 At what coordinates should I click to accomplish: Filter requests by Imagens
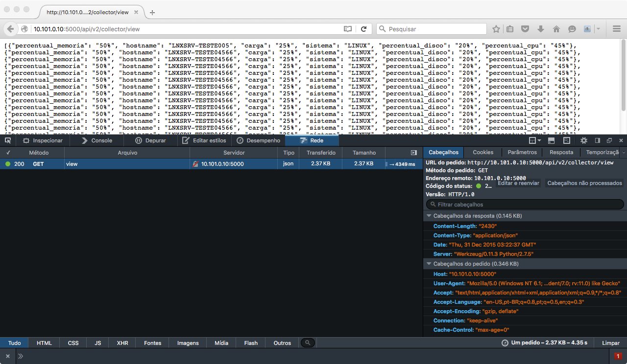(x=188, y=343)
